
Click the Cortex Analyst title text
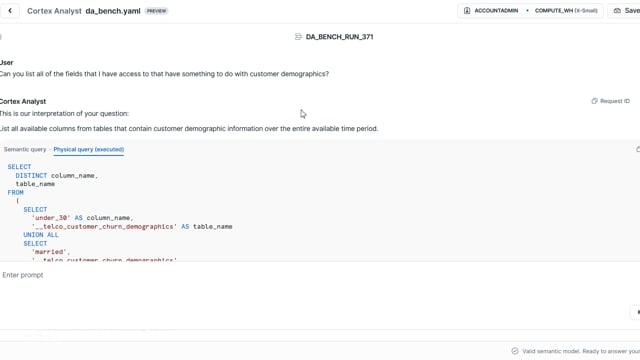pyautogui.click(x=54, y=11)
